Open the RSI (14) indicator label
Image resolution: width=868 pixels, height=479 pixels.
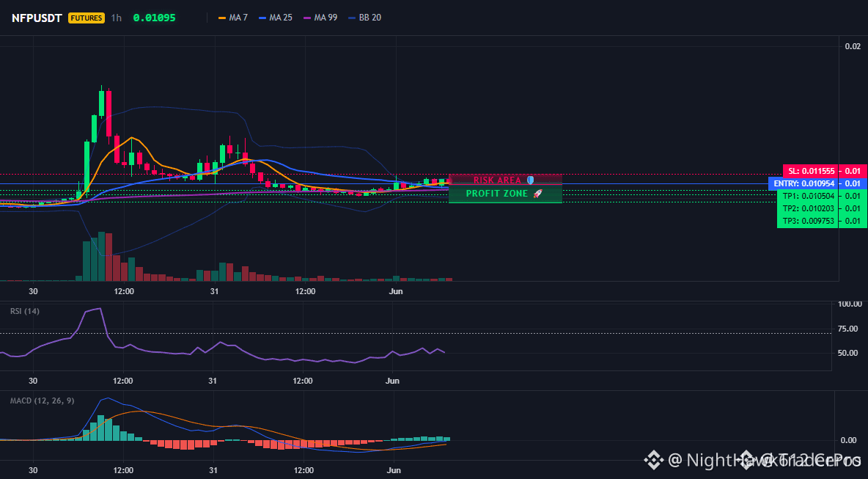click(x=25, y=311)
